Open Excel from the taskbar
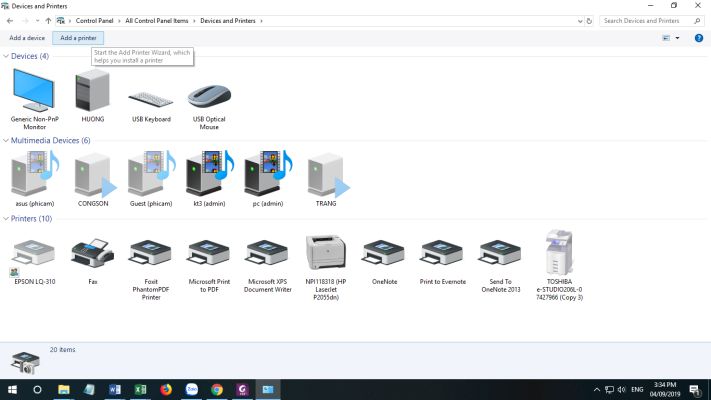The image size is (711, 400). [x=140, y=389]
